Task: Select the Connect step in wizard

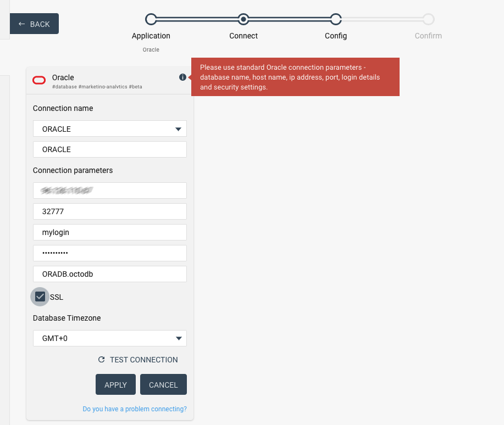Action: pyautogui.click(x=243, y=19)
